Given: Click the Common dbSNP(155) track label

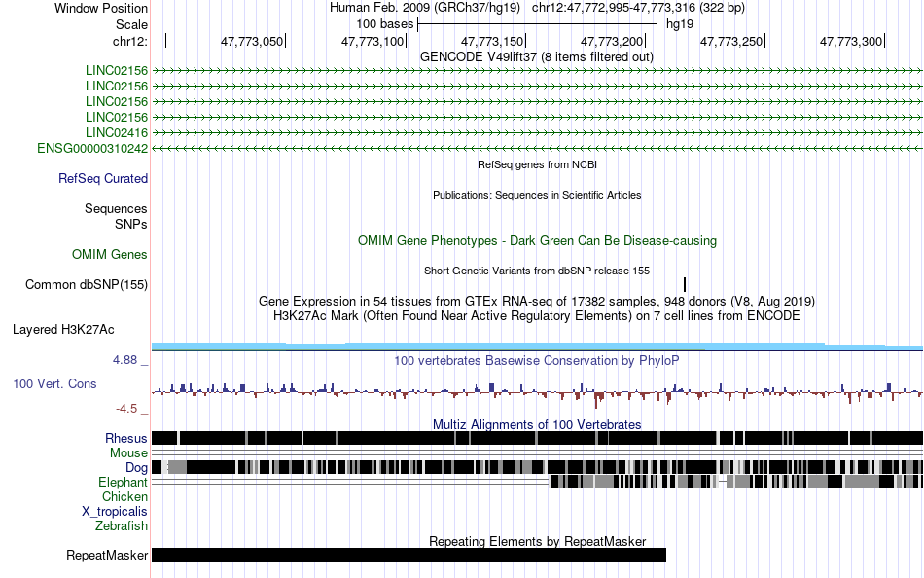Looking at the screenshot, I should point(87,285).
